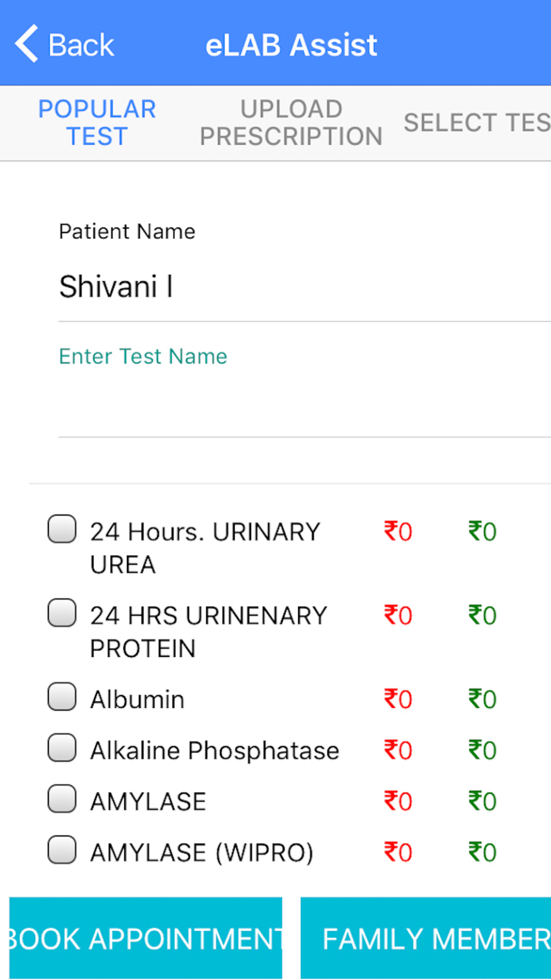This screenshot has width=551, height=980.
Task: Tap the Albumin test name label
Action: click(x=137, y=699)
